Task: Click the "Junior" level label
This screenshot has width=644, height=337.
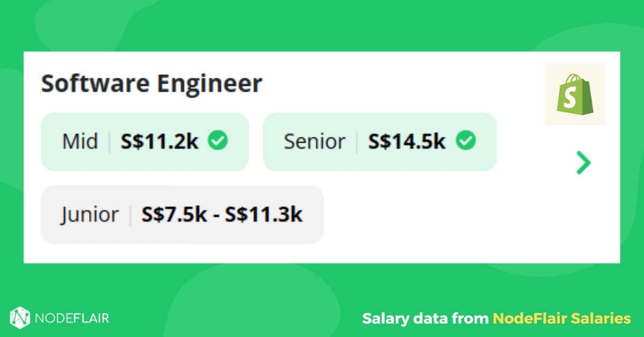Action: pyautogui.click(x=90, y=215)
